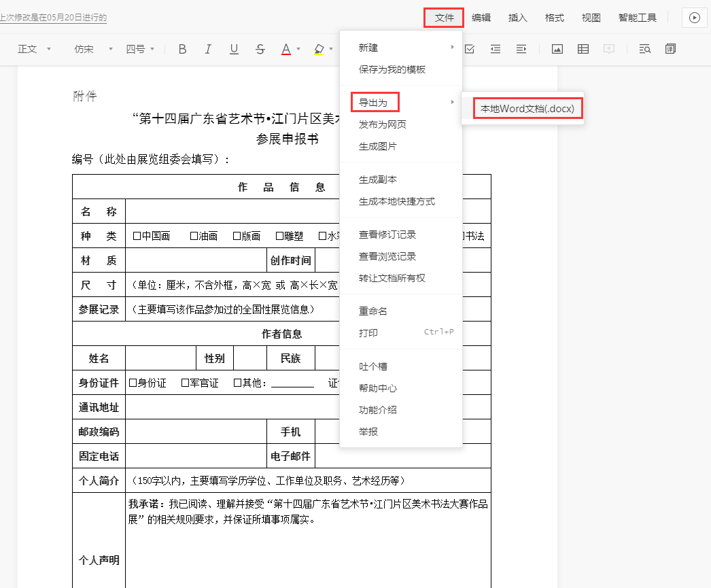Screen dimensions: 711x588
Task: Toggle bold text formatting
Action: 182,49
